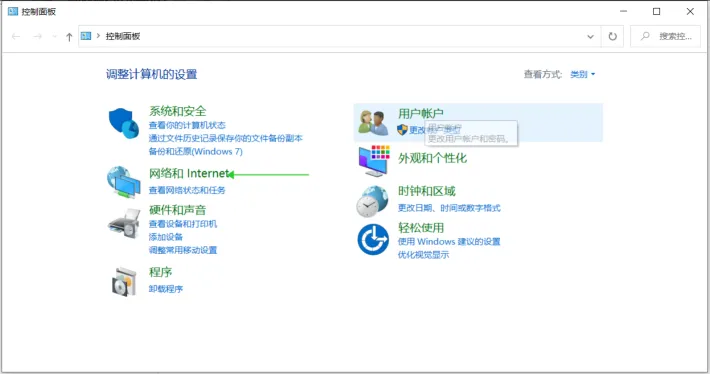Viewport: 710px width, 374px height.
Task: Open 备份和还原(Windows 7) link
Action: 196,151
